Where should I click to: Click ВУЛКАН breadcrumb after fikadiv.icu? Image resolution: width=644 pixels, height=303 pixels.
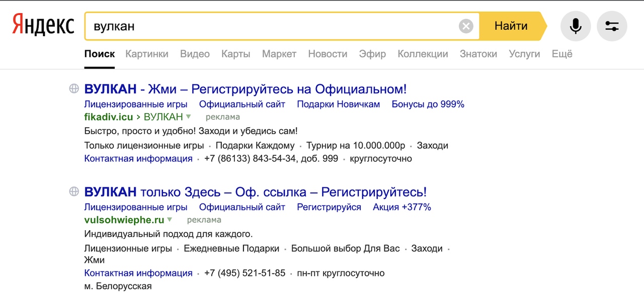coord(164,117)
